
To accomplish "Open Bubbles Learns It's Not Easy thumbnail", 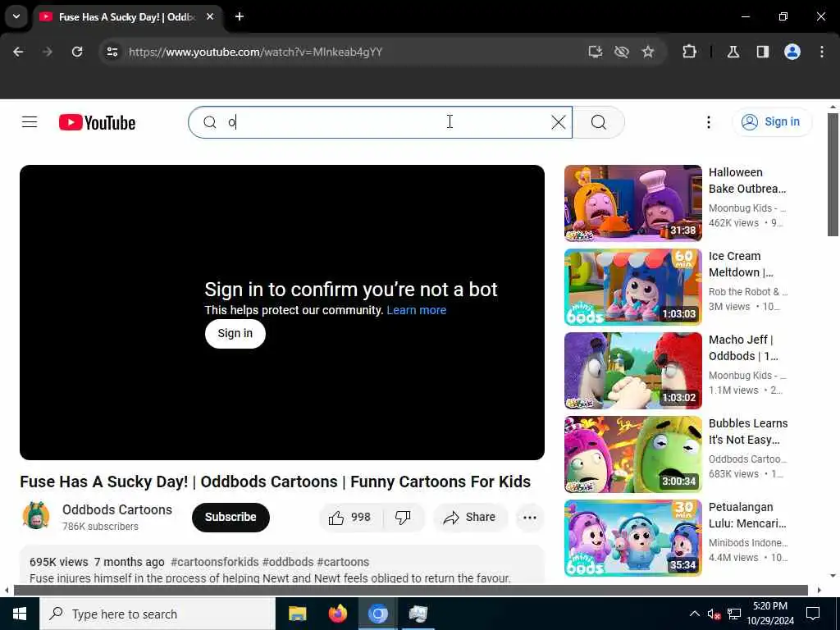I will click(x=632, y=454).
